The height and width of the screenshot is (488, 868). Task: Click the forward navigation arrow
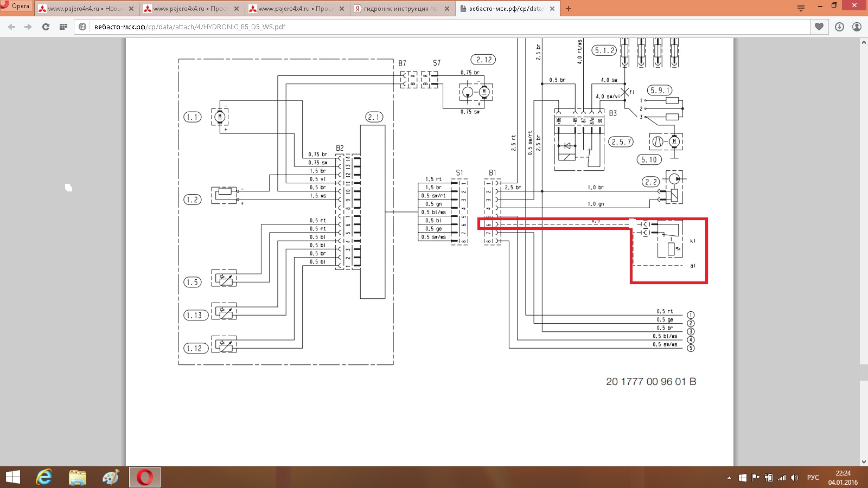coord(28,27)
